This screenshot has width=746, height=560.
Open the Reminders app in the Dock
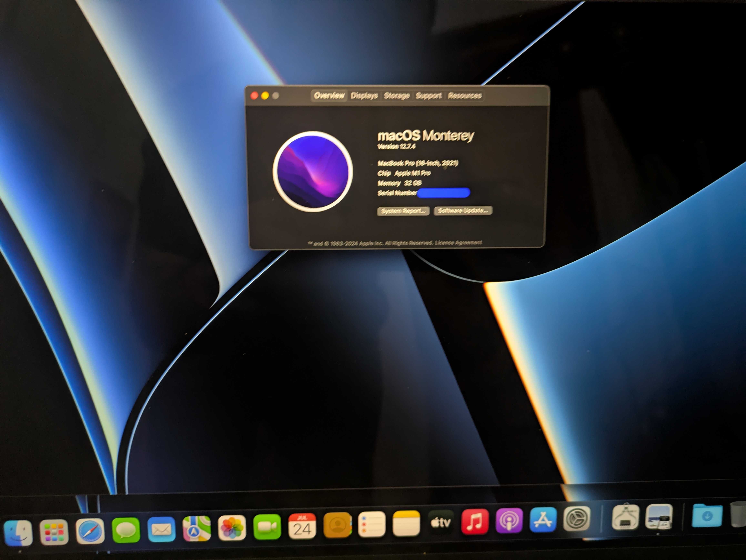(x=372, y=524)
